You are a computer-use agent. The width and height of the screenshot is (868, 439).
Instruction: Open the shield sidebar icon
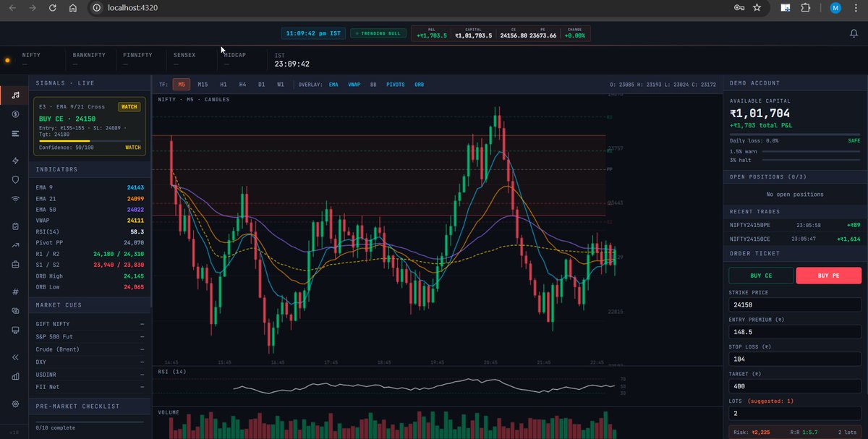(x=15, y=179)
